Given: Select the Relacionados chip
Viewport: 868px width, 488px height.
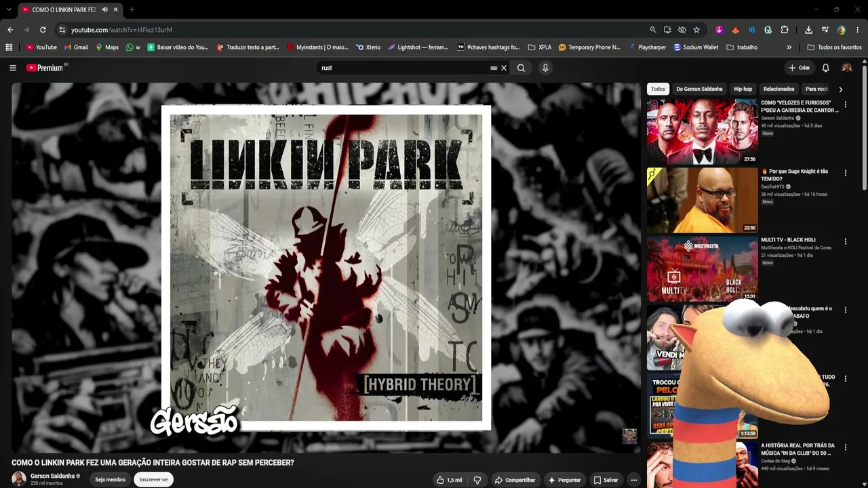Looking at the screenshot, I should [778, 89].
